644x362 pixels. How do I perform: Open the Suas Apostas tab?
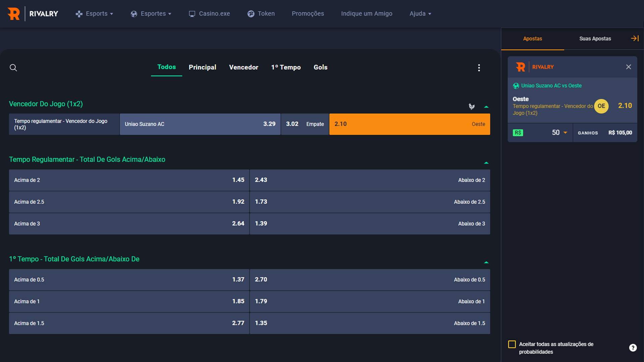[x=595, y=39]
